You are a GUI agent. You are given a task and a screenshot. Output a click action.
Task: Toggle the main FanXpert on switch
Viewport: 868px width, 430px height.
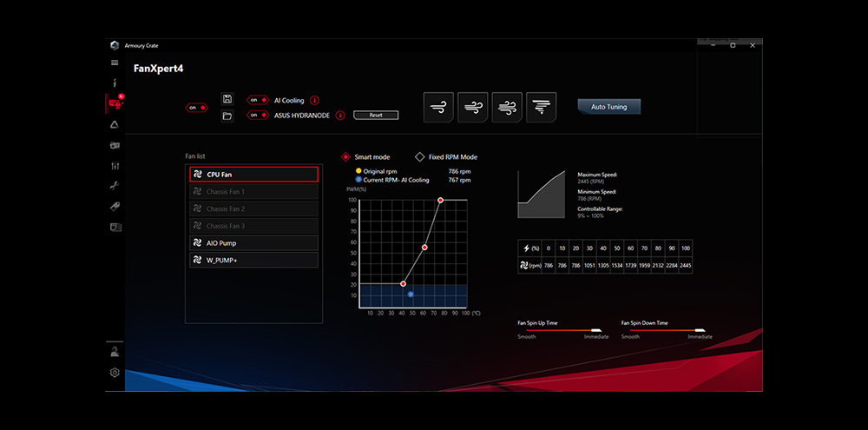pos(196,108)
